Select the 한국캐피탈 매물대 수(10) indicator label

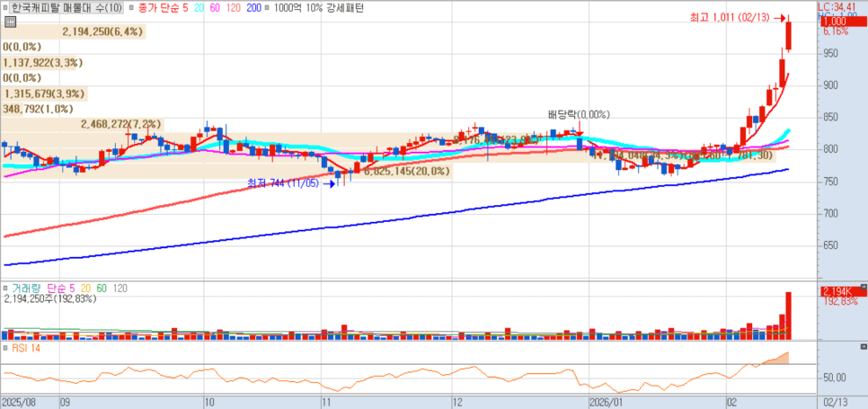67,8
